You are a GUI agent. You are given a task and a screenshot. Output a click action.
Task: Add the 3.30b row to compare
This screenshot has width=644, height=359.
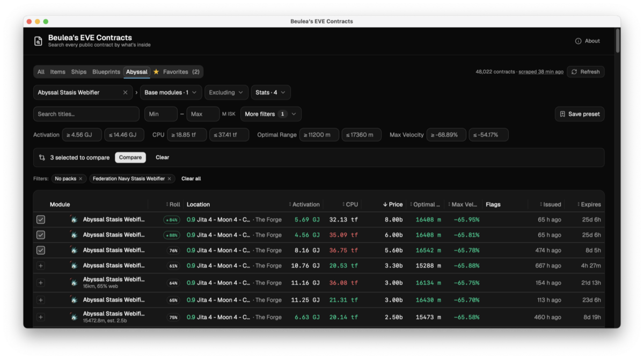[41, 266]
